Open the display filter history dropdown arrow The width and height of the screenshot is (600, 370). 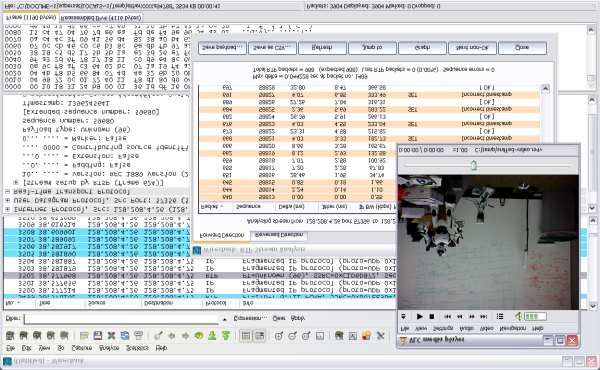(x=225, y=319)
